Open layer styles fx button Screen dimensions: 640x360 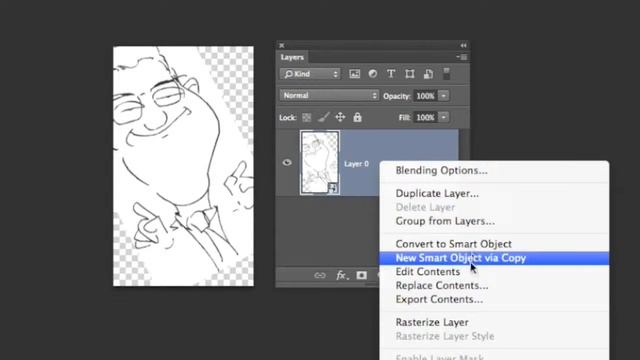342,276
